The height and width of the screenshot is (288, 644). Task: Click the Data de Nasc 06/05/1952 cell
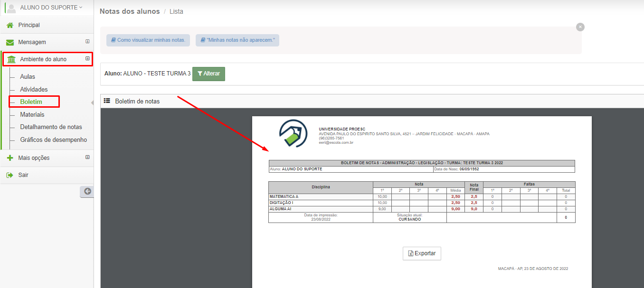pyautogui.click(x=504, y=169)
